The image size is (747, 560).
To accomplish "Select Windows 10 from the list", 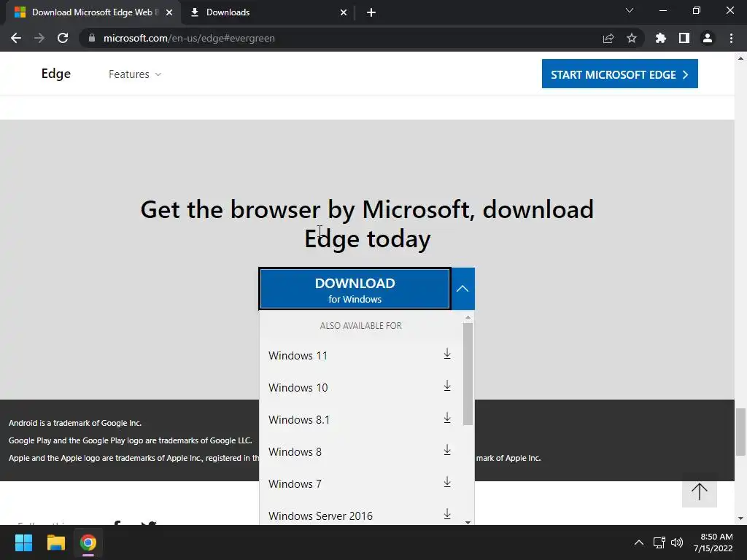I will click(x=360, y=387).
